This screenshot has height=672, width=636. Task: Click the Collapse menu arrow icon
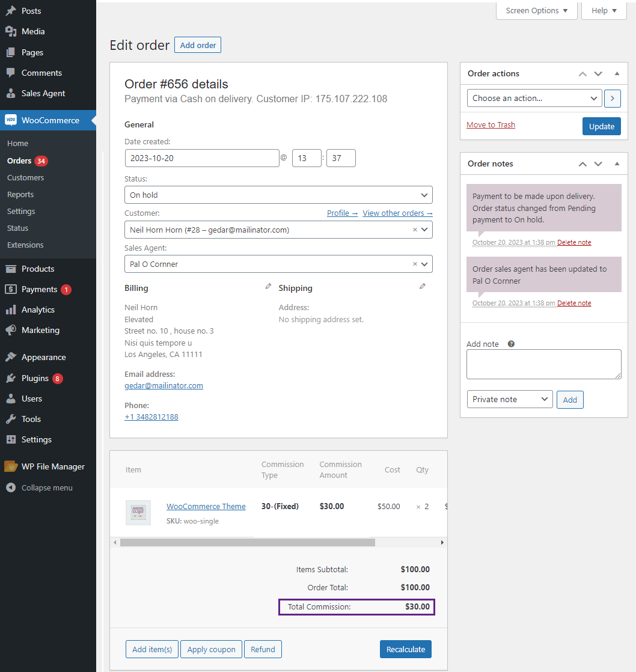click(11, 487)
